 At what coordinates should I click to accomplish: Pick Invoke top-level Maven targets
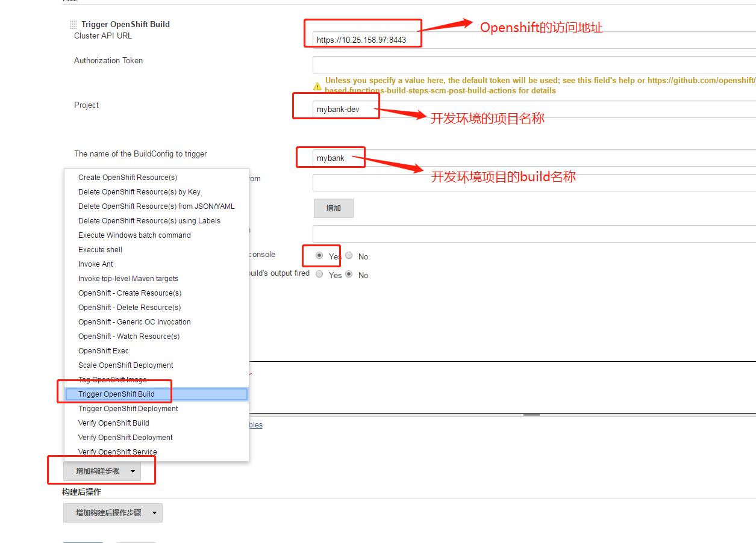[x=128, y=279]
